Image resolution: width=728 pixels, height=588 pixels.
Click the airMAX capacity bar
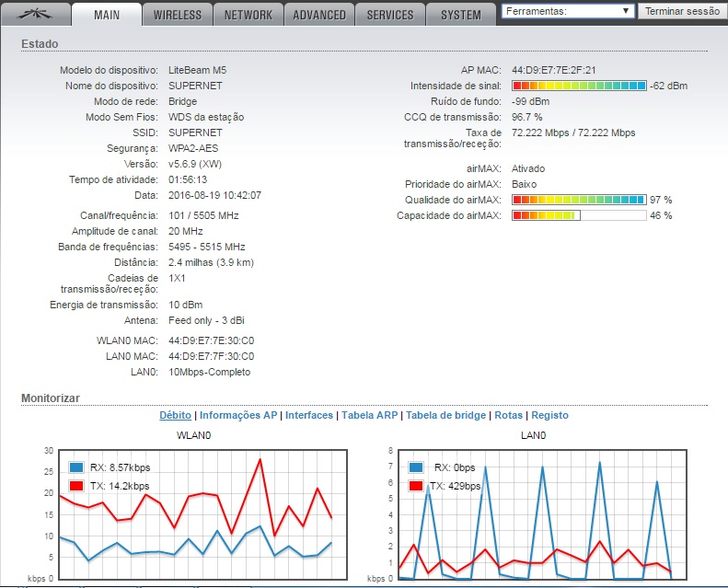579,215
